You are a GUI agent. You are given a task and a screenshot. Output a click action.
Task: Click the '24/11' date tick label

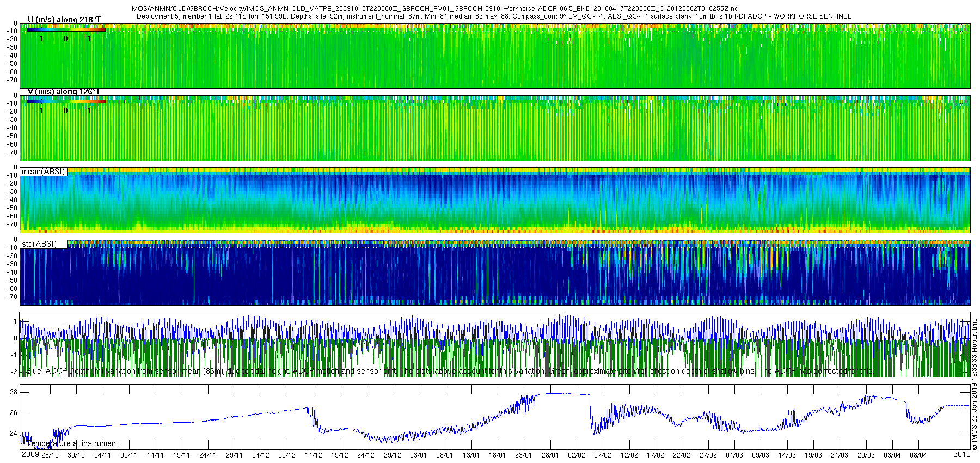click(x=208, y=455)
